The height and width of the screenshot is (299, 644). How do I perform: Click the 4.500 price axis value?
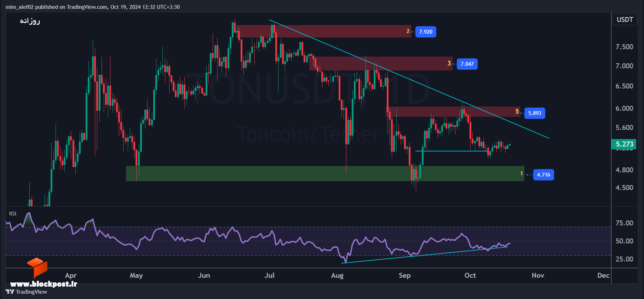click(x=624, y=188)
